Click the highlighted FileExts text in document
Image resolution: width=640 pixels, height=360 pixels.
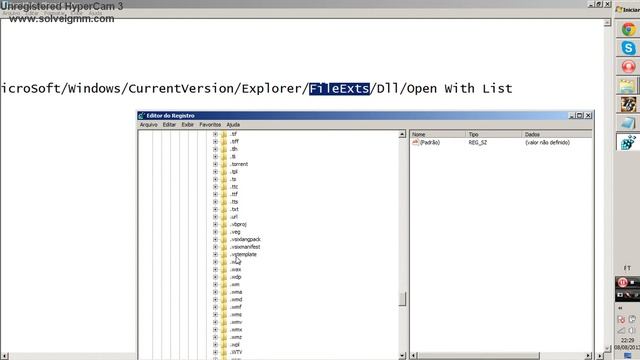click(339, 89)
